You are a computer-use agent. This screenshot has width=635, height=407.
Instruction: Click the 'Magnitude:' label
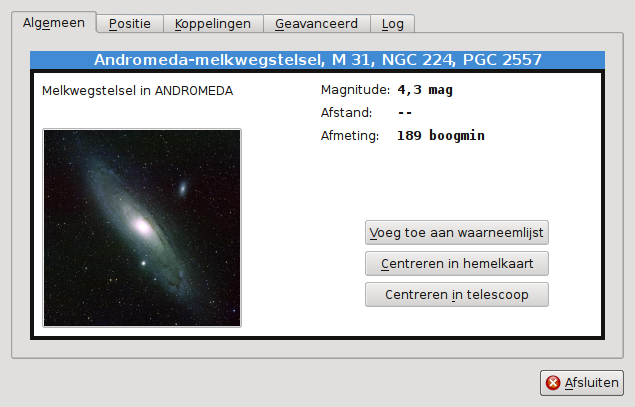pos(354,90)
